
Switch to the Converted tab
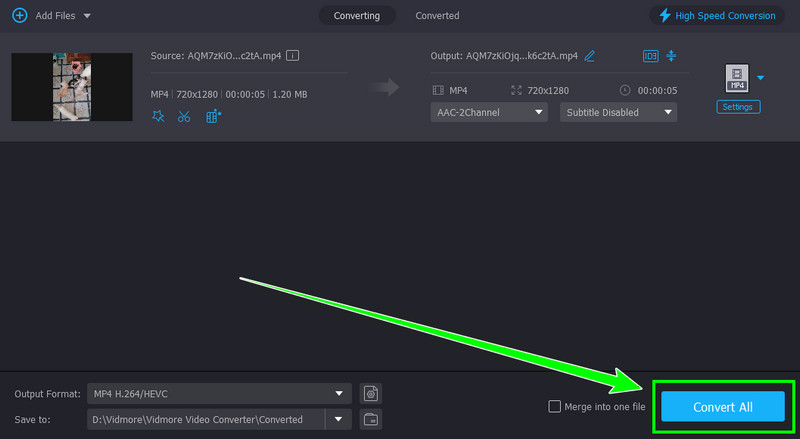pyautogui.click(x=437, y=16)
